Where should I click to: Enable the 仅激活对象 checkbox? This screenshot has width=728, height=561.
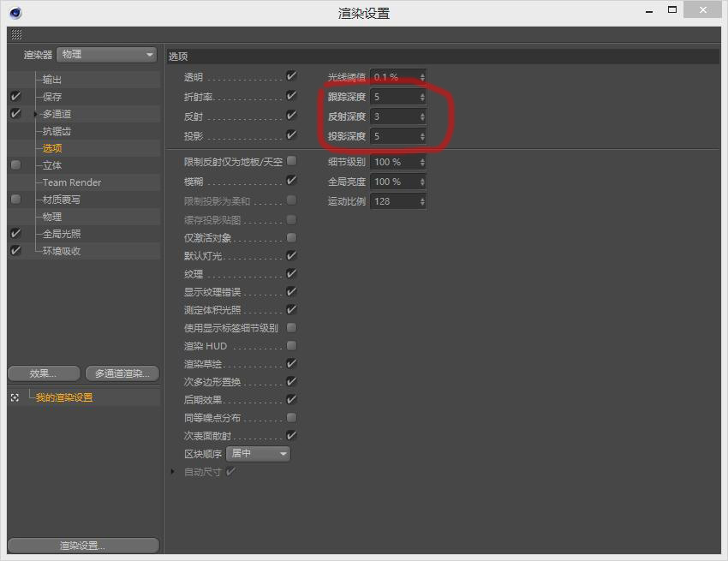coord(291,238)
